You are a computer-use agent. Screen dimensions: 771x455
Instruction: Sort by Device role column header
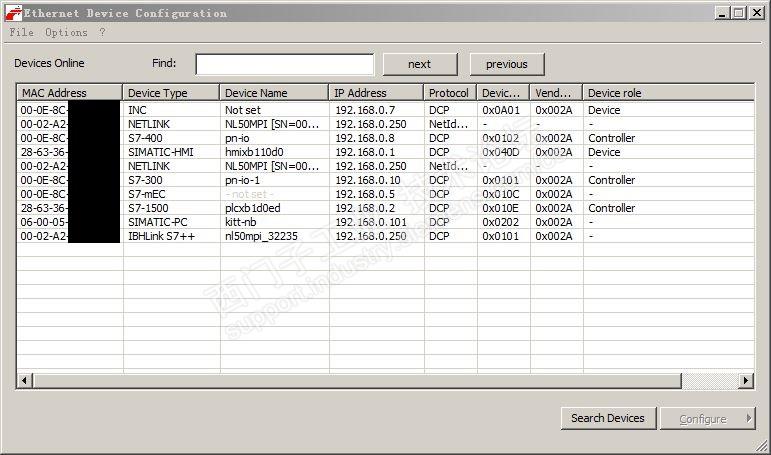point(668,93)
